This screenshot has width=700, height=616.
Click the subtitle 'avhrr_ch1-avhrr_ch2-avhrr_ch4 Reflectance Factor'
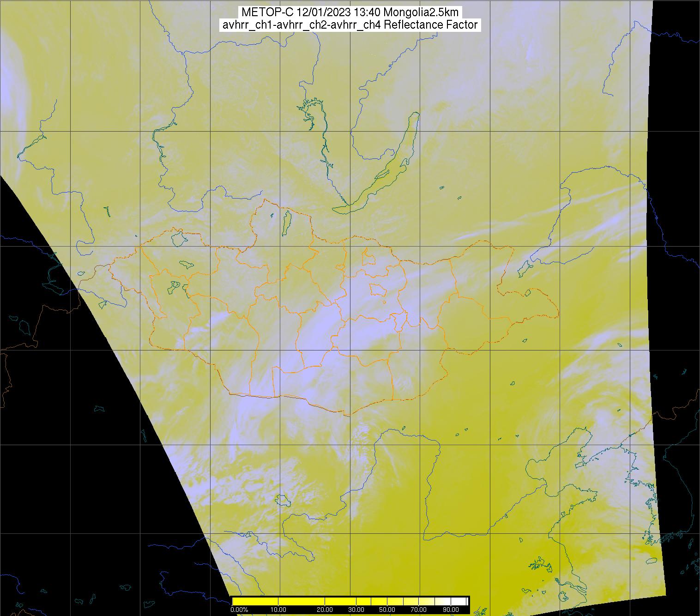point(350,25)
